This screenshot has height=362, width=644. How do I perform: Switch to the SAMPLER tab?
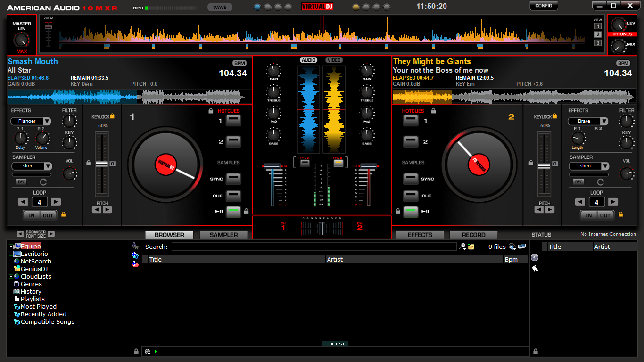click(x=224, y=235)
